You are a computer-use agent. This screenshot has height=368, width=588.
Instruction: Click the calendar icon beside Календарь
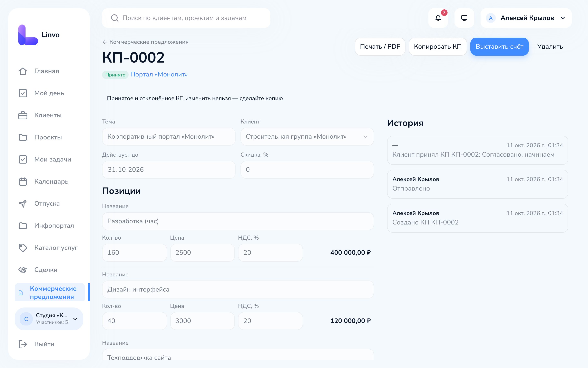tap(23, 182)
